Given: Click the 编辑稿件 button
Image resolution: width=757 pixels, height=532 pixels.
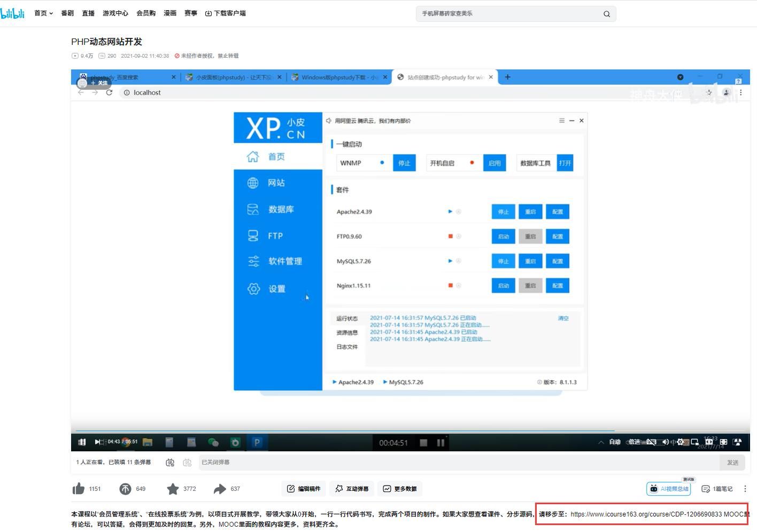Looking at the screenshot, I should (304, 489).
